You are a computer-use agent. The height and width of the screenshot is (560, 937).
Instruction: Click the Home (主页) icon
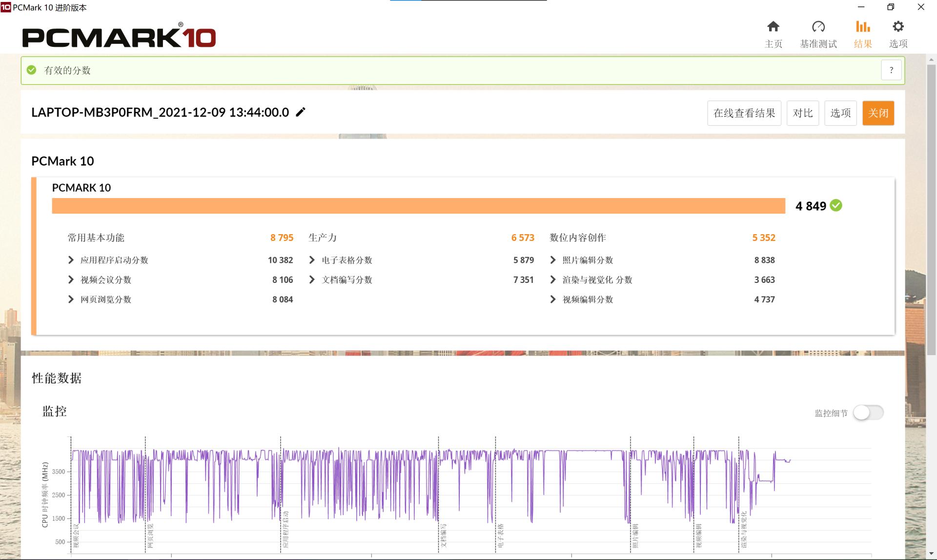[x=773, y=27]
